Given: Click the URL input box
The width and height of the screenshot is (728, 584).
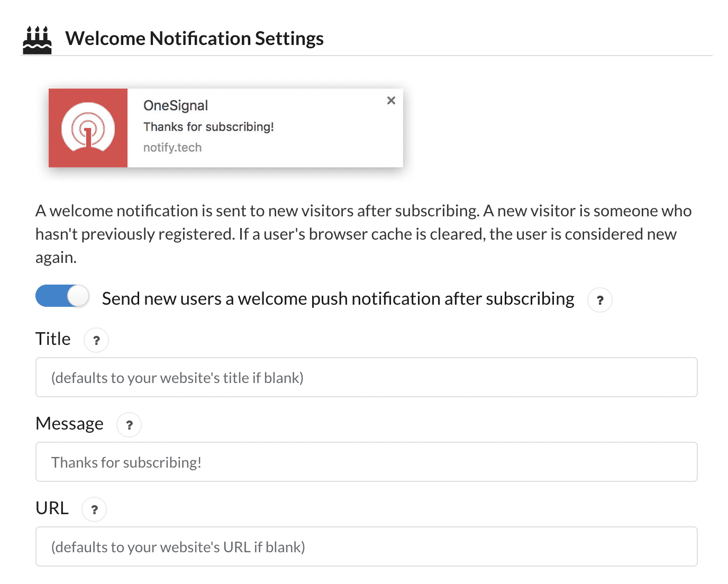Looking at the screenshot, I should pyautogui.click(x=366, y=547).
